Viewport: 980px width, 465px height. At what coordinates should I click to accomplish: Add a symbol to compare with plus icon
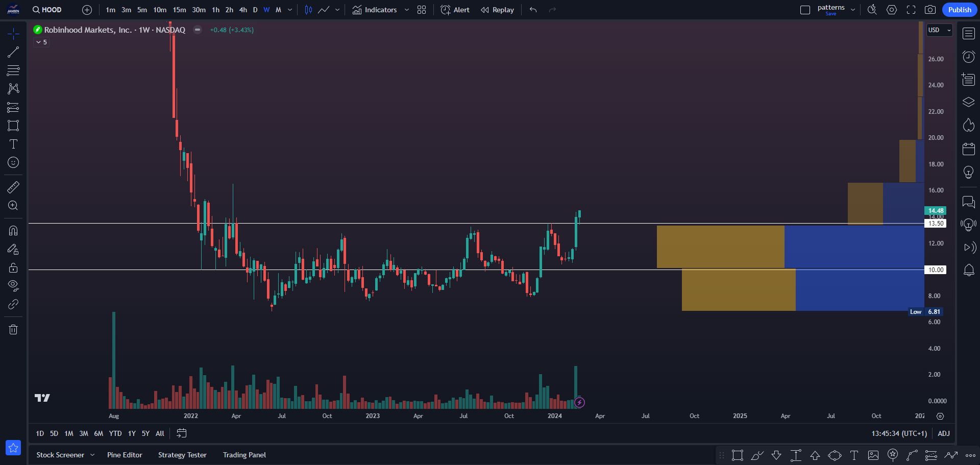(x=87, y=10)
